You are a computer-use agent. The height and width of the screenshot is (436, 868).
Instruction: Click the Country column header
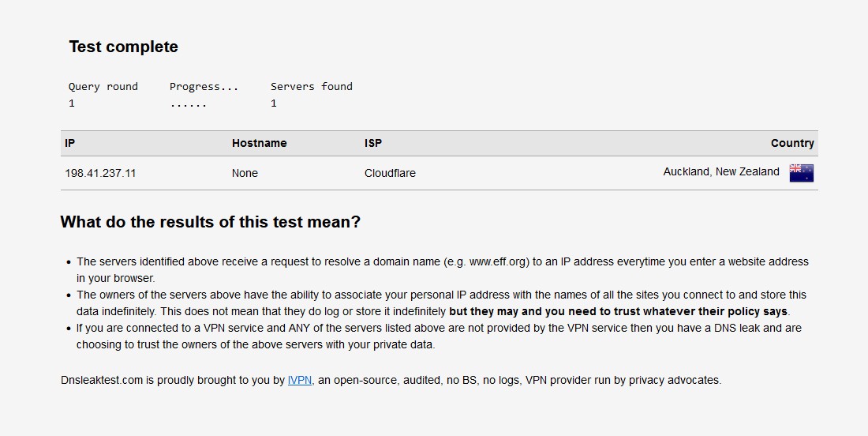pyautogui.click(x=792, y=143)
